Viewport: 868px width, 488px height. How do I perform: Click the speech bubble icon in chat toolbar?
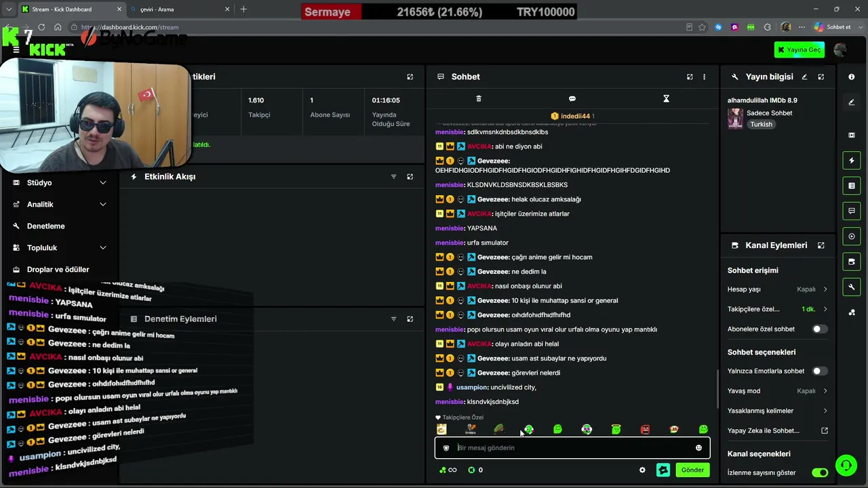[572, 99]
